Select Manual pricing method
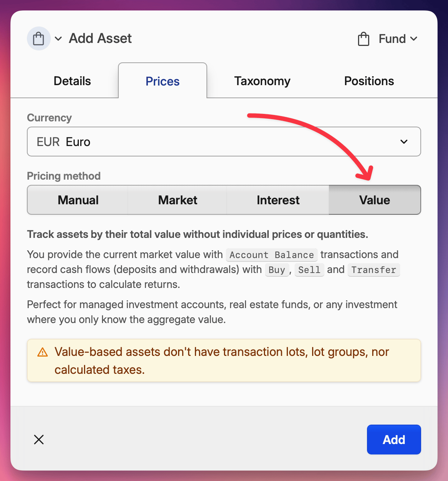 (78, 200)
